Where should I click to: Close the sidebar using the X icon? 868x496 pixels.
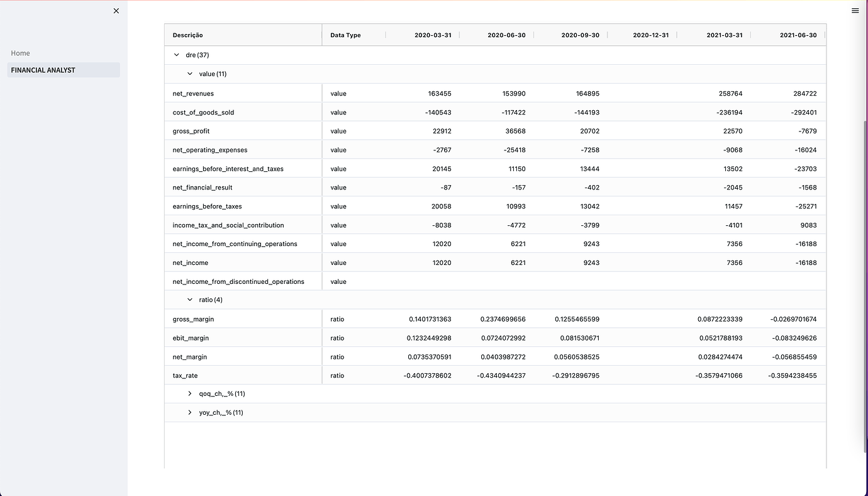pyautogui.click(x=116, y=11)
